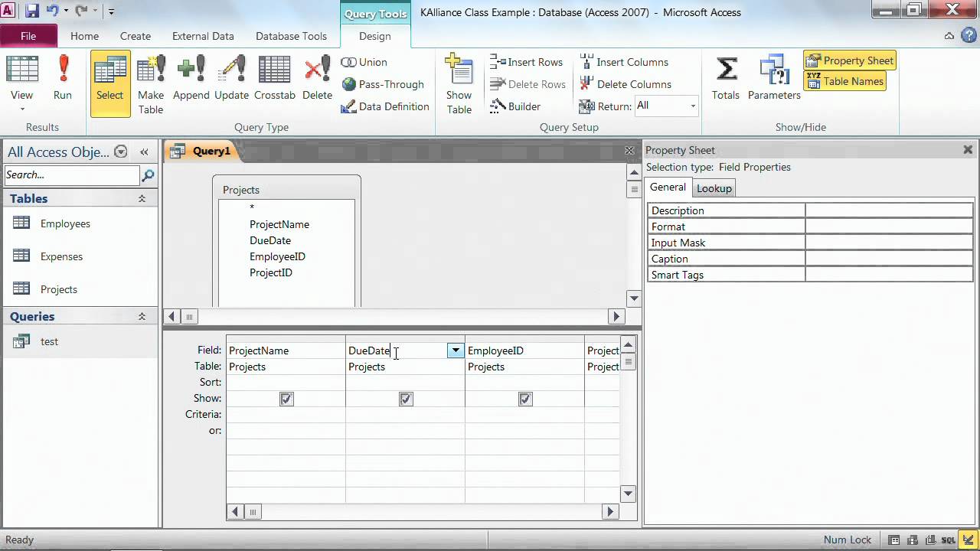Click the Run query icon

[63, 79]
